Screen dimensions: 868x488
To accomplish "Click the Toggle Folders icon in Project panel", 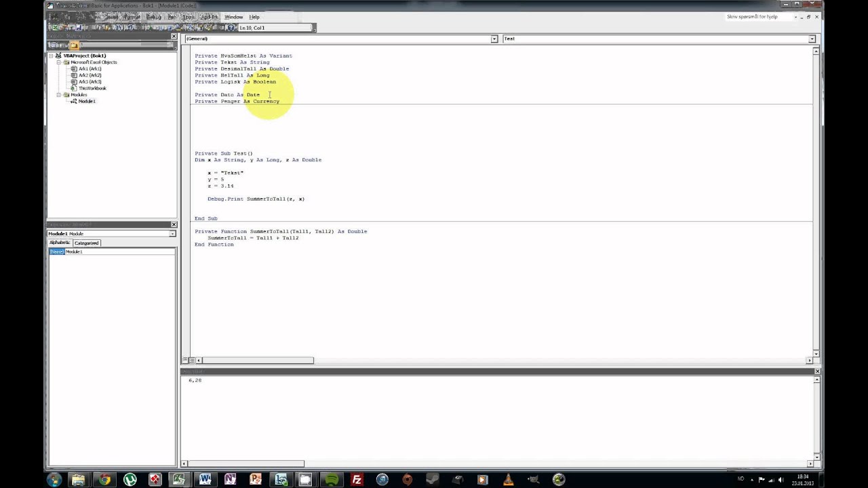I will coord(73,45).
